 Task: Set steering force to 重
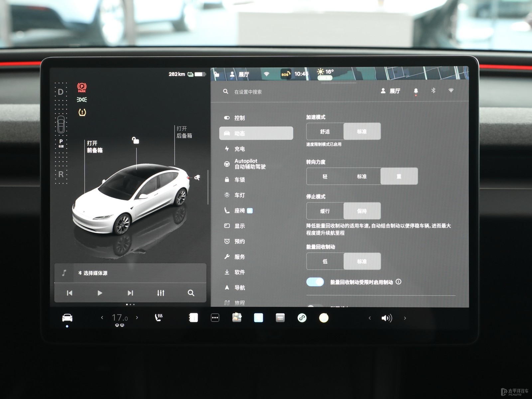[x=399, y=176]
